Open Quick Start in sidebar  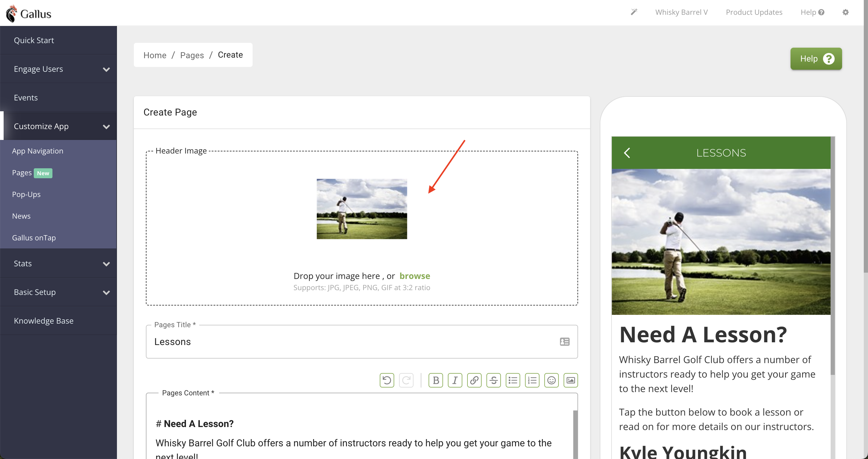pyautogui.click(x=59, y=40)
